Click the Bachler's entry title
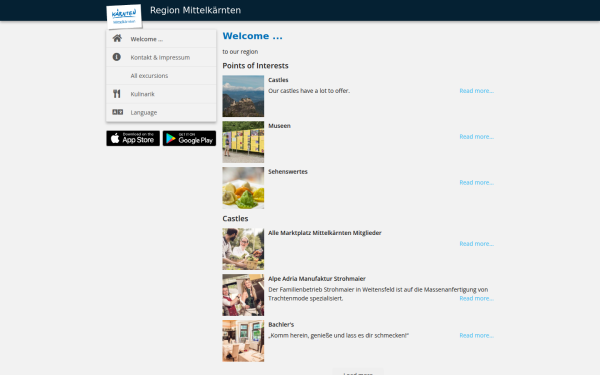 click(281, 325)
